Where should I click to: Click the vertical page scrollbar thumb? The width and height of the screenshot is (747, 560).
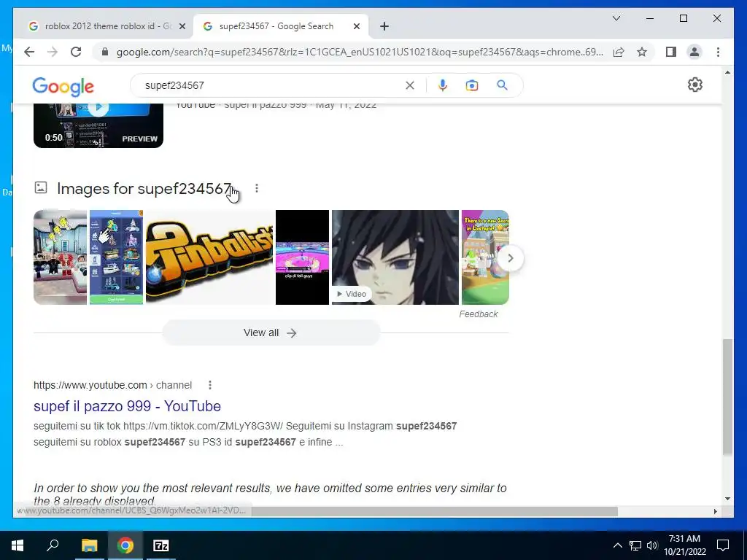[x=727, y=397]
